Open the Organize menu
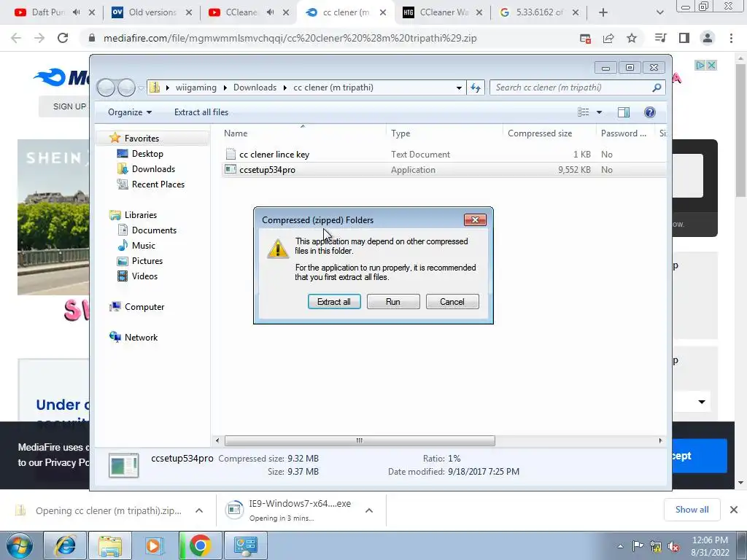Screen dimensions: 747x560 click(130, 112)
